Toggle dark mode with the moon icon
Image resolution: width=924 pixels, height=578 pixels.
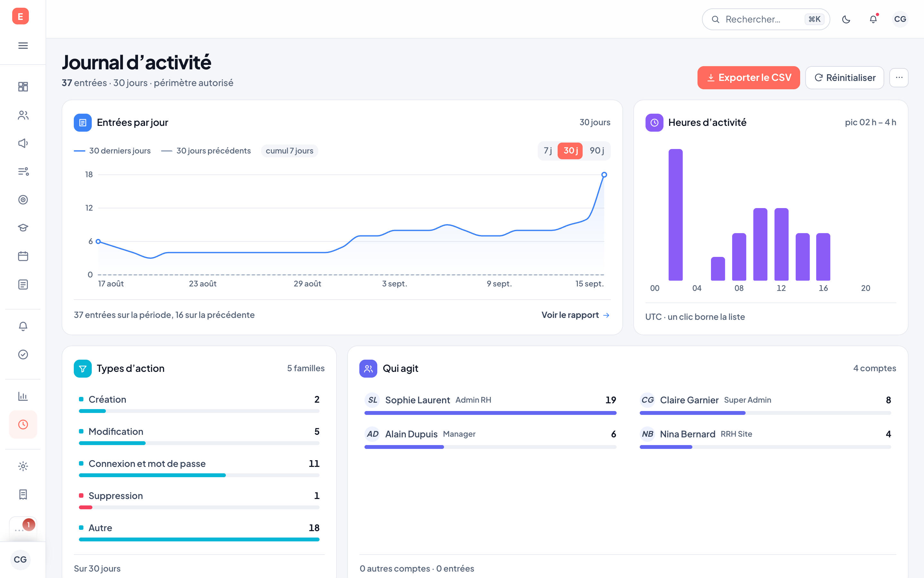pyautogui.click(x=846, y=19)
